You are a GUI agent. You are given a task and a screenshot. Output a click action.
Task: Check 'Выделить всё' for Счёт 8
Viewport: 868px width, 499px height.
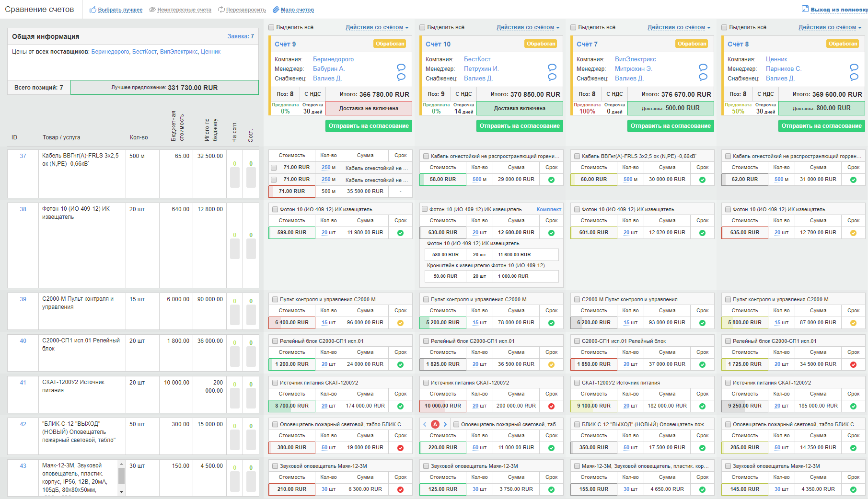[x=724, y=27]
